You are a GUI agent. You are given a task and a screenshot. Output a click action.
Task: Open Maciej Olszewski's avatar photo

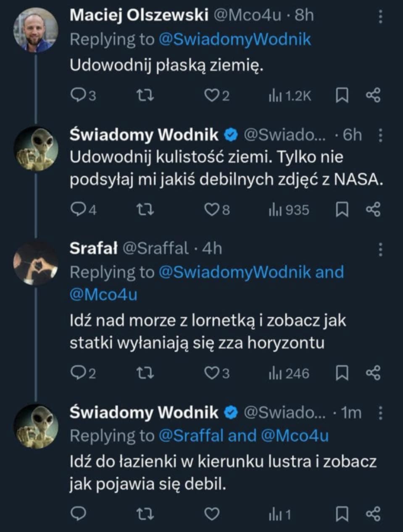(x=35, y=30)
